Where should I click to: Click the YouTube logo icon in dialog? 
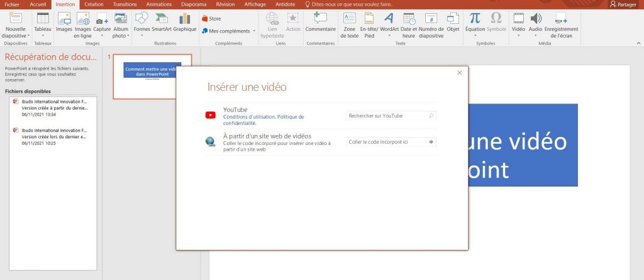coord(210,115)
